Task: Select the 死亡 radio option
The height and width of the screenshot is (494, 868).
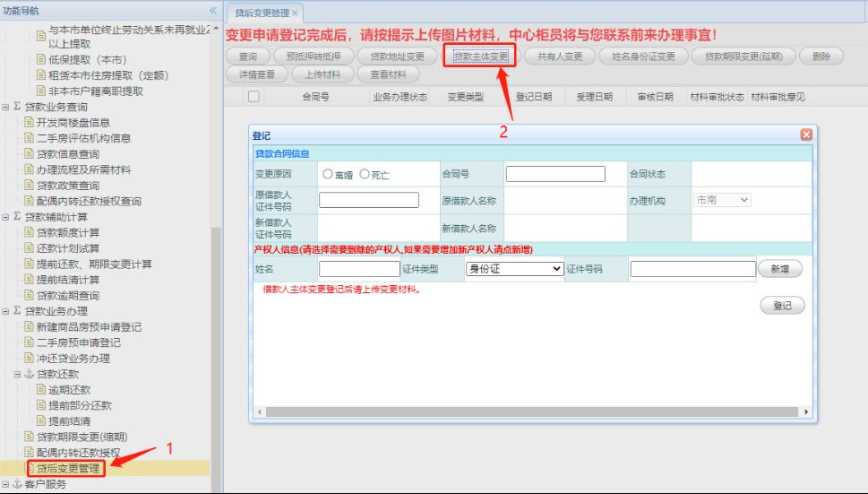Action: click(x=365, y=174)
